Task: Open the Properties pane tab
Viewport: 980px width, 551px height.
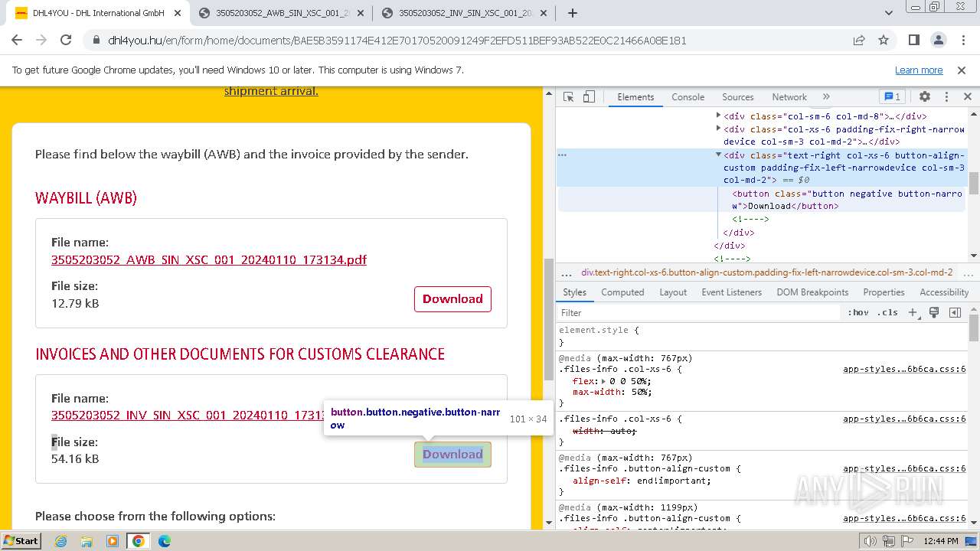Action: 884,292
